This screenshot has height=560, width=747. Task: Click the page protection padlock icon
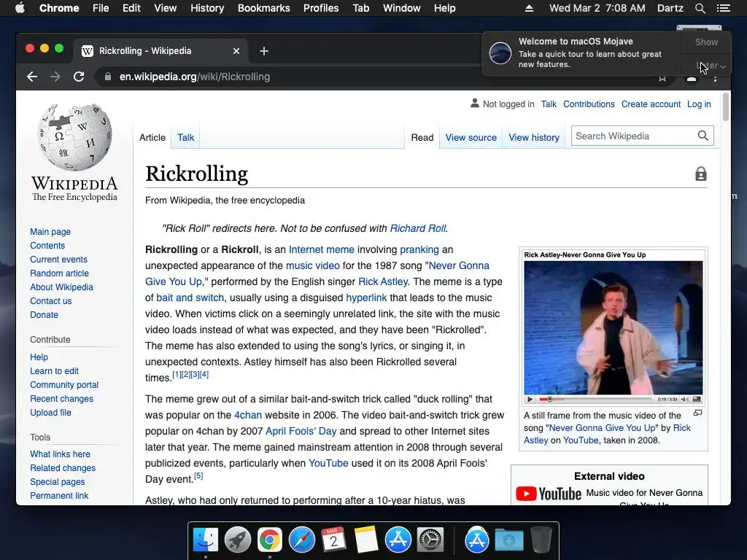pos(701,174)
